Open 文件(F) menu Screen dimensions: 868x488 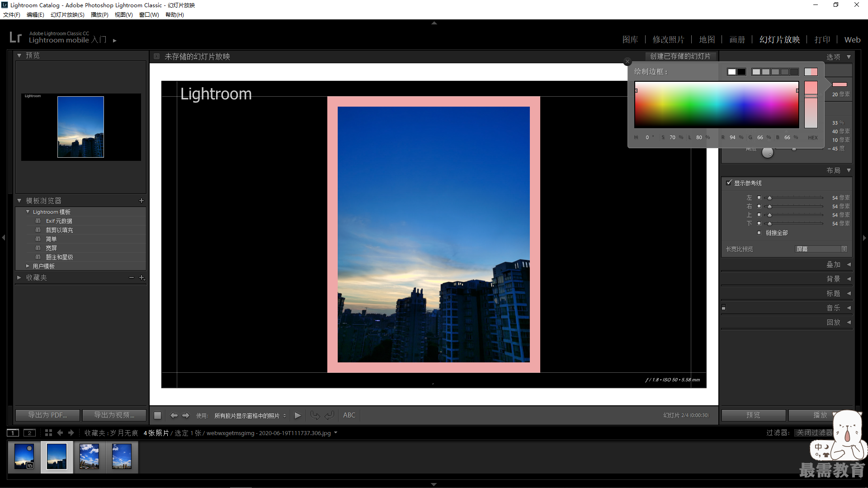coord(12,15)
